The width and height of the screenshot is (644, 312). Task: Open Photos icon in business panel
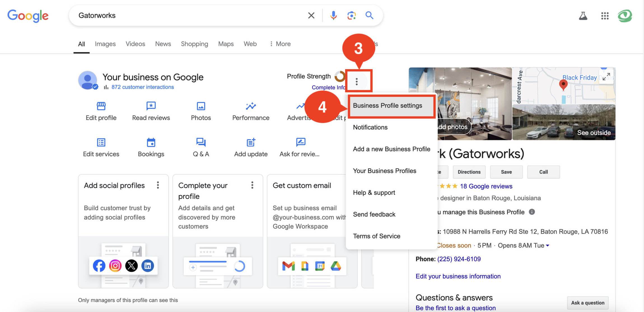click(x=201, y=106)
